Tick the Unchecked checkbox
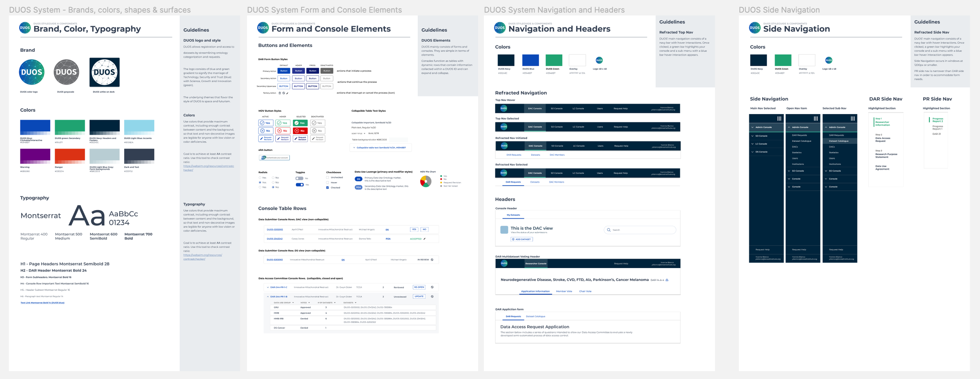980x379 pixels. pos(327,177)
